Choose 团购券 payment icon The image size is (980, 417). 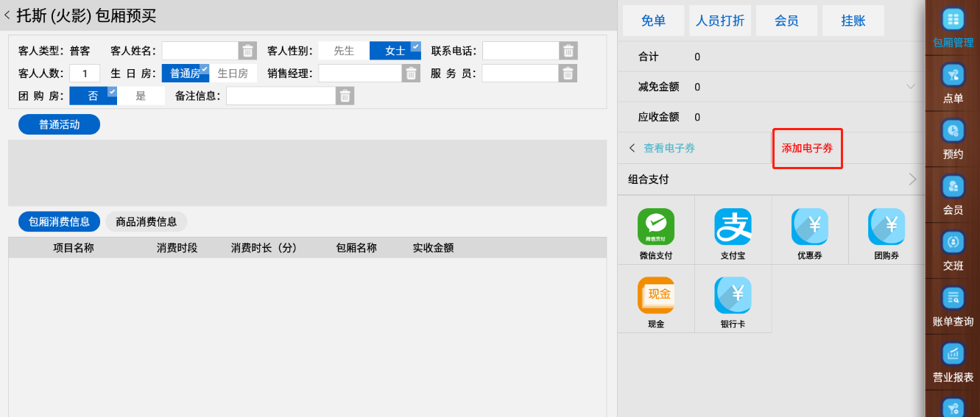coord(886,227)
